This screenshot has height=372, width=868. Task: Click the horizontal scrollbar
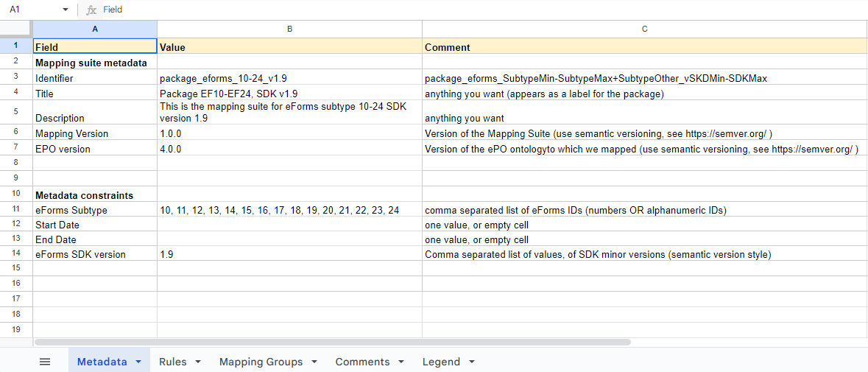pos(331,342)
